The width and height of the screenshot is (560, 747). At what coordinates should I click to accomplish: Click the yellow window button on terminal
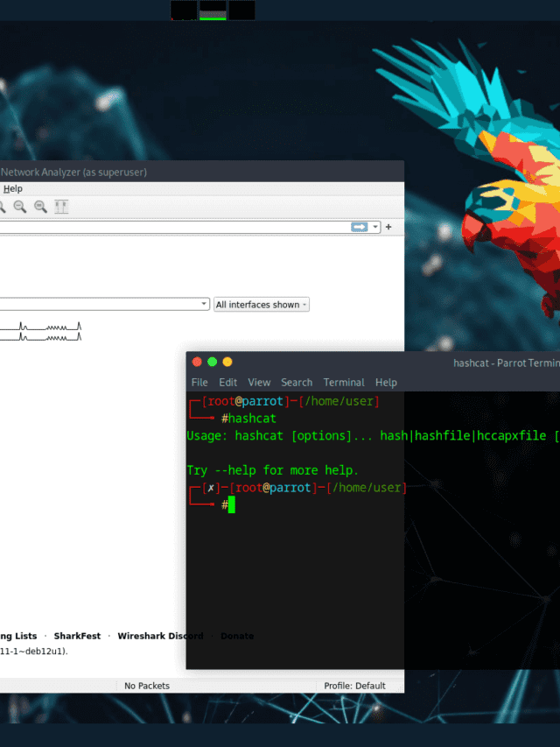pos(227,362)
